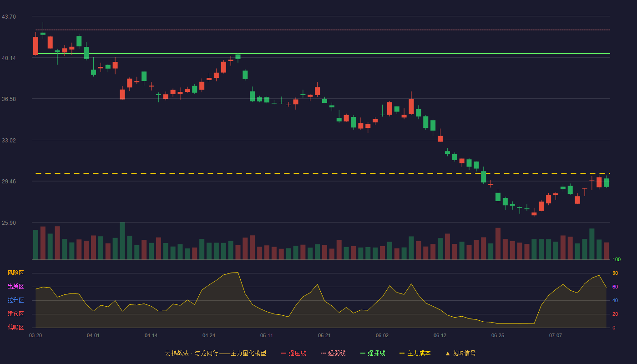637x364 pixels.
Task: Toggle the 主力成本 legend text
Action: tap(419, 353)
